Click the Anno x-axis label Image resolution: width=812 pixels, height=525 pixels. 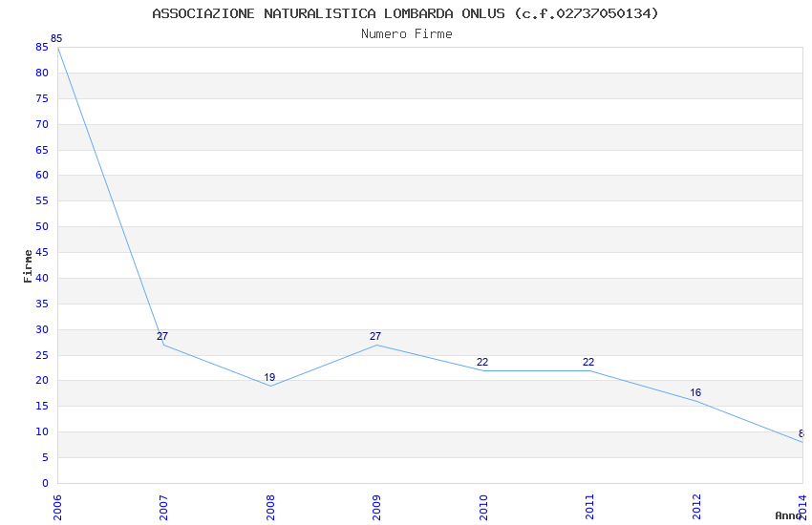point(788,515)
